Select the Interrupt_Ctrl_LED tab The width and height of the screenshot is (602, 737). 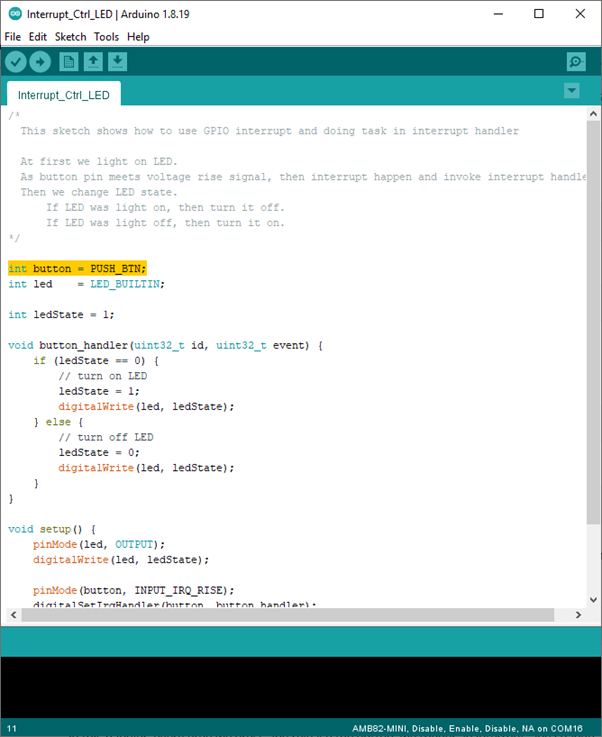[x=64, y=95]
